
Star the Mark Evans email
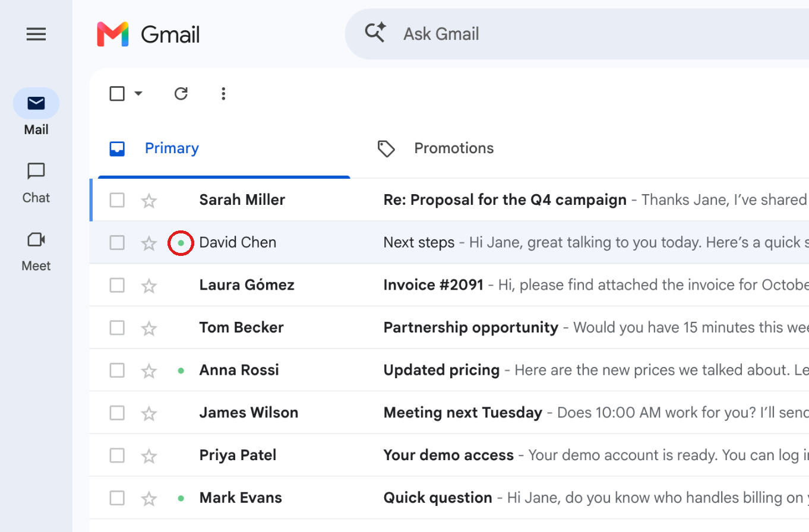(x=148, y=499)
